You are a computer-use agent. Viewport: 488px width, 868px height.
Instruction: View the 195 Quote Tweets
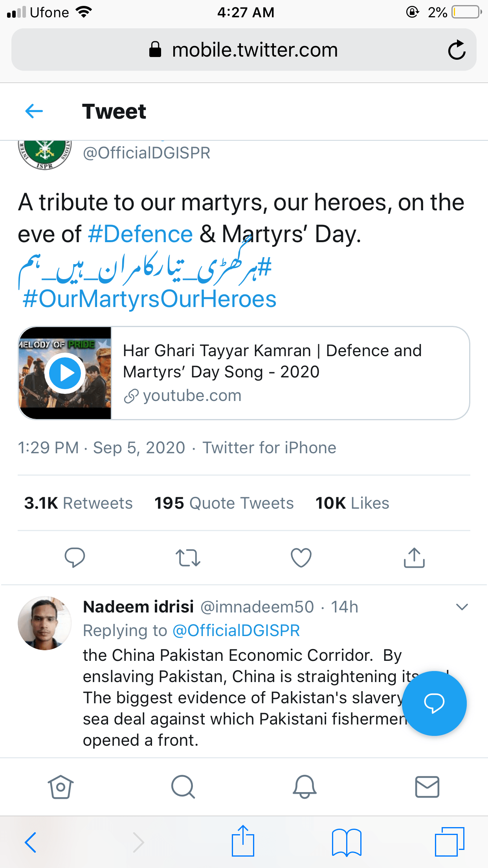pos(224,503)
